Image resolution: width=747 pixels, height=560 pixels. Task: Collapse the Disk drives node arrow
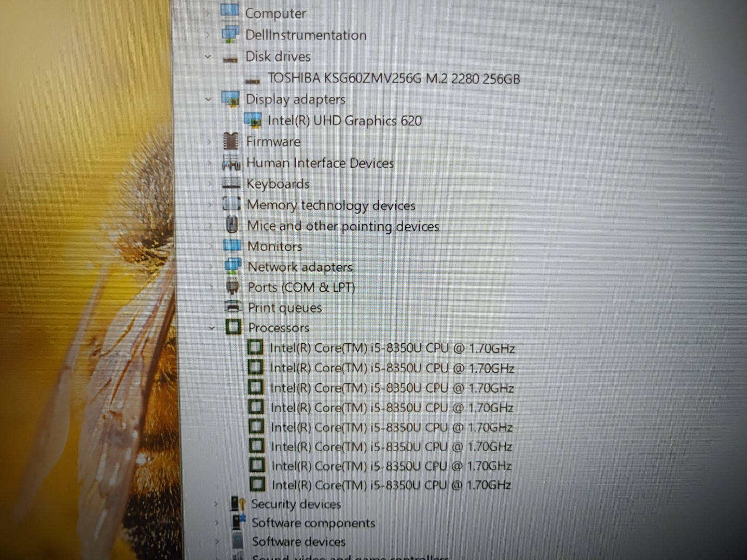point(208,56)
